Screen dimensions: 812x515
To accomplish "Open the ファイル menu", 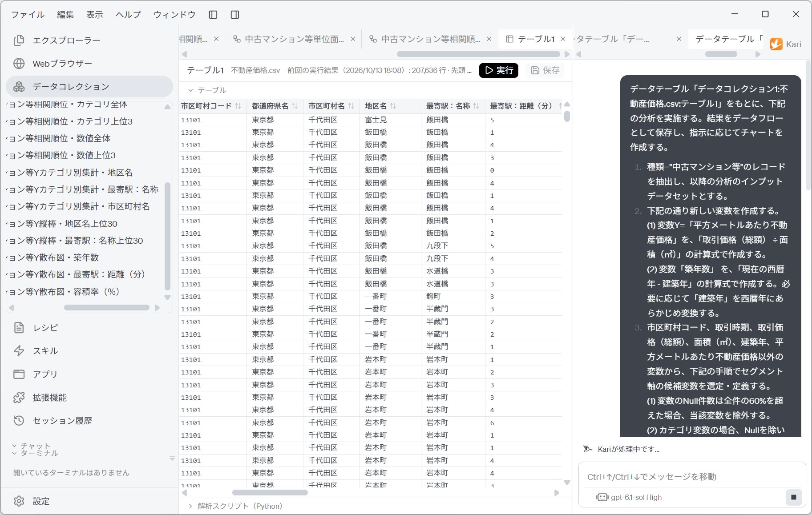I will [x=28, y=15].
